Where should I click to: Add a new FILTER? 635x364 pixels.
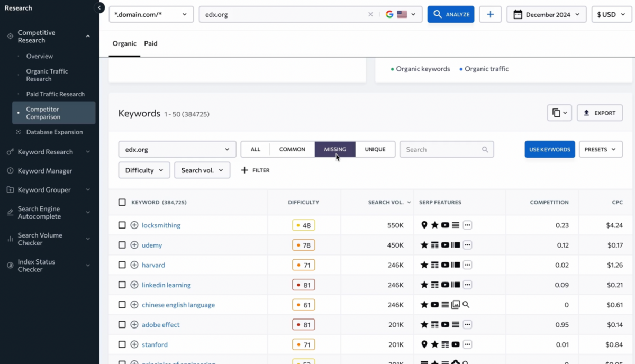(x=255, y=170)
